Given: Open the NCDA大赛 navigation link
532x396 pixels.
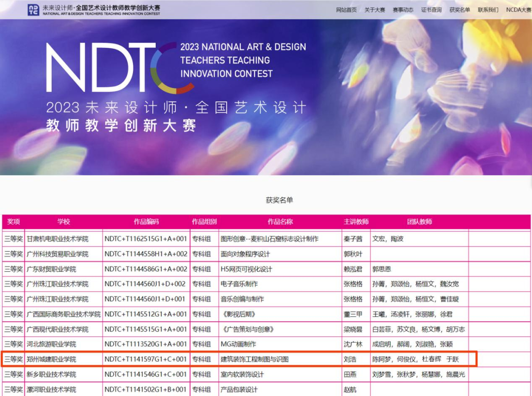Looking at the screenshot, I should 518,10.
